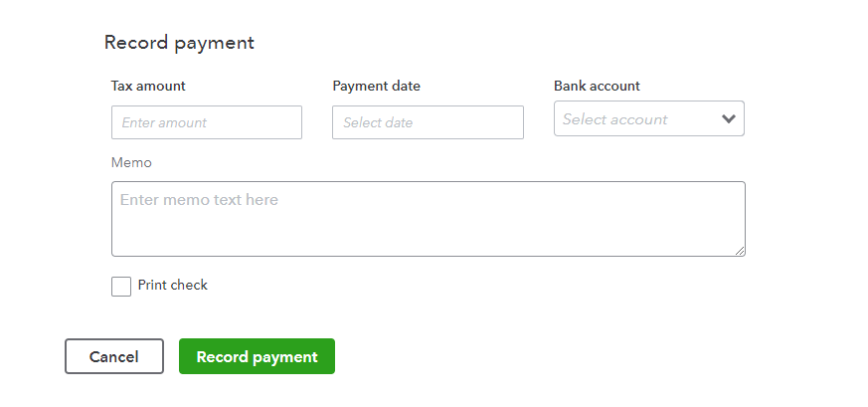This screenshot has width=868, height=407.
Task: Tick the Print check checkbox
Action: click(121, 287)
